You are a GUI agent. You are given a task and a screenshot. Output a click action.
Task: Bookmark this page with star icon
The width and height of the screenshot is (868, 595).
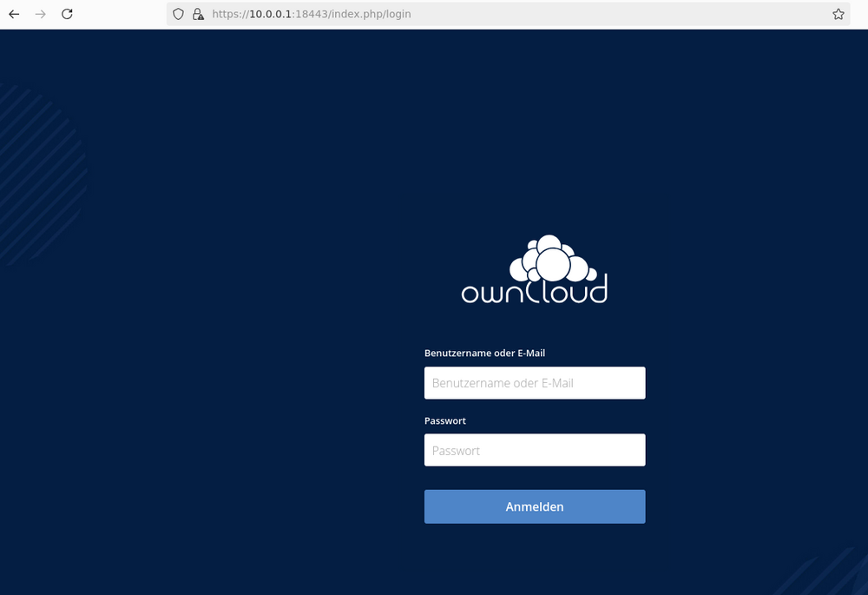point(838,14)
